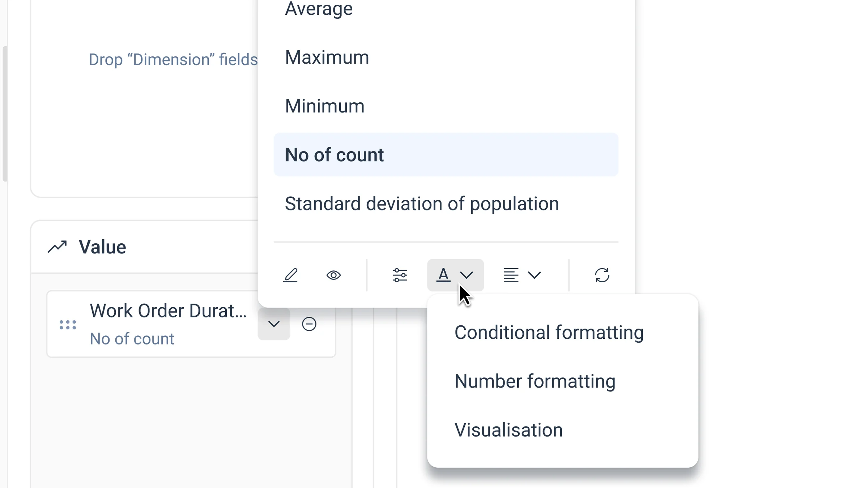Select the highlighted No of count option

tap(446, 155)
